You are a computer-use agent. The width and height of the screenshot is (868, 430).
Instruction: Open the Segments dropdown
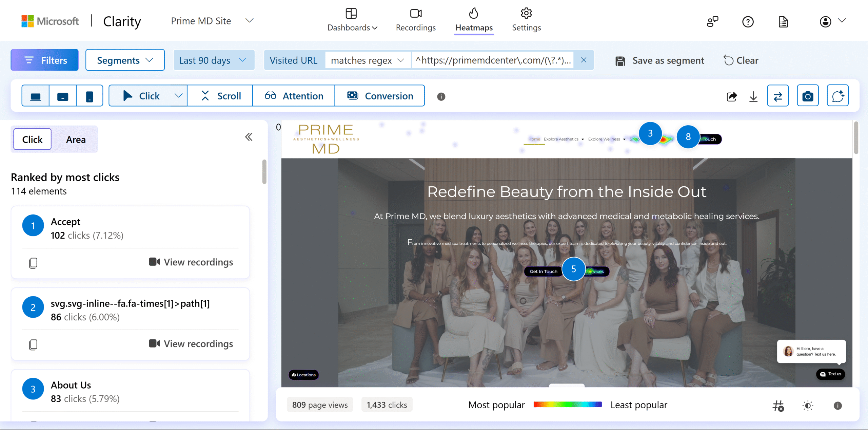coord(125,60)
